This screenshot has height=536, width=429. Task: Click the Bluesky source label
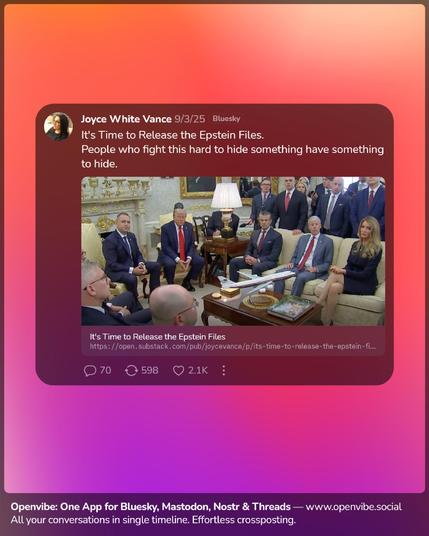point(226,119)
